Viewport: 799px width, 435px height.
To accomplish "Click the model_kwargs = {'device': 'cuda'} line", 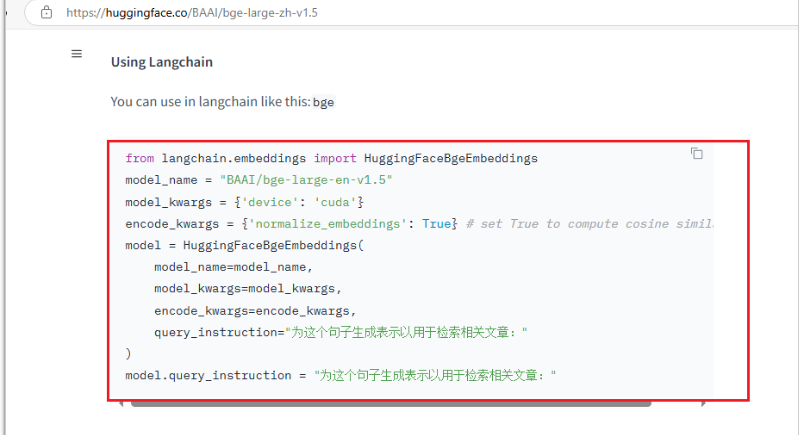I will tap(245, 202).
